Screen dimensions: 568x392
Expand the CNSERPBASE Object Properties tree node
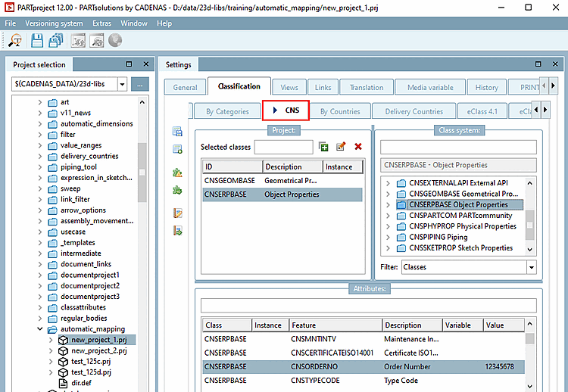(388, 204)
